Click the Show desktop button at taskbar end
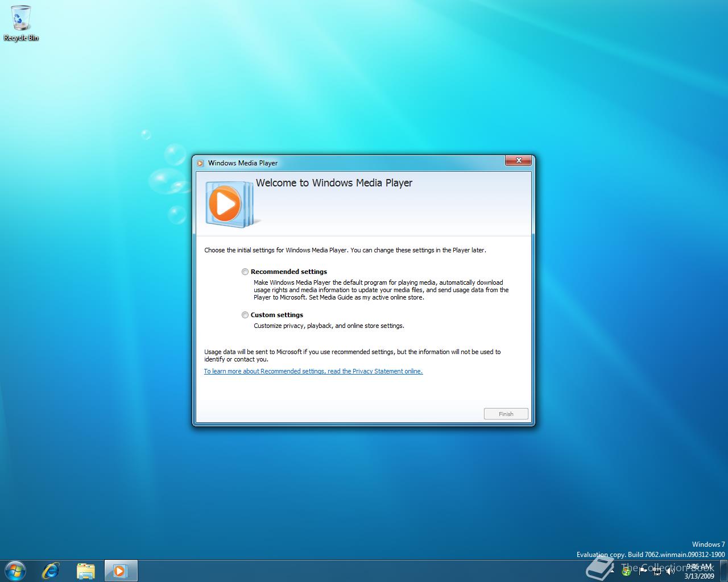 click(723, 571)
